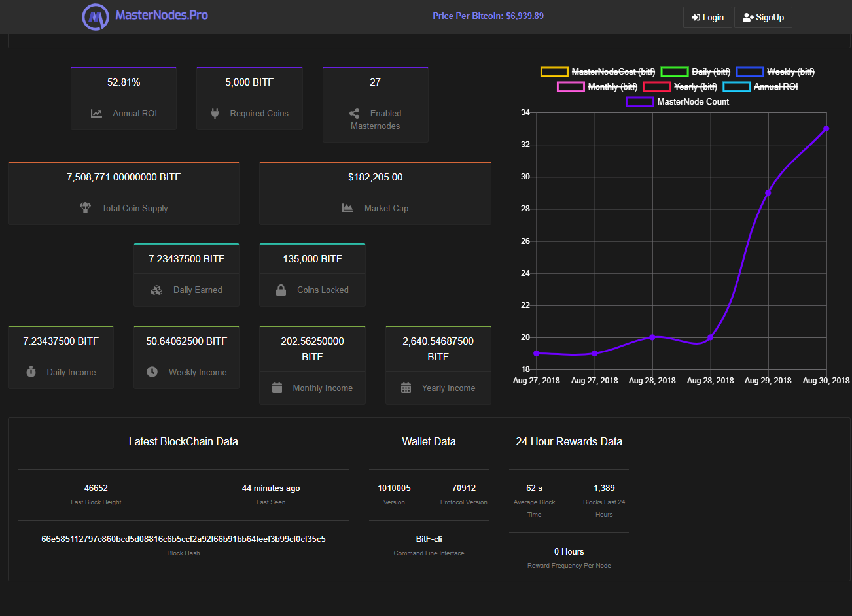This screenshot has width=852, height=616.
Task: Click the Monthly Income calendar icon
Action: coord(277,388)
